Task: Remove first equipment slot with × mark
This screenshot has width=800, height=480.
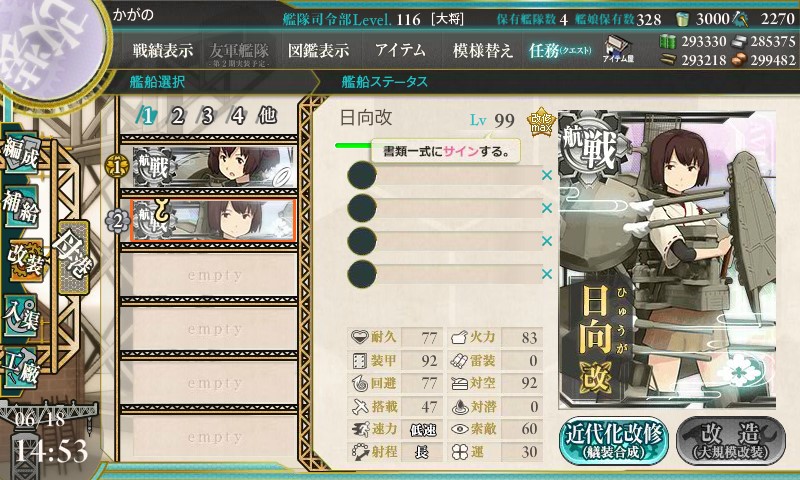Action: (x=546, y=175)
